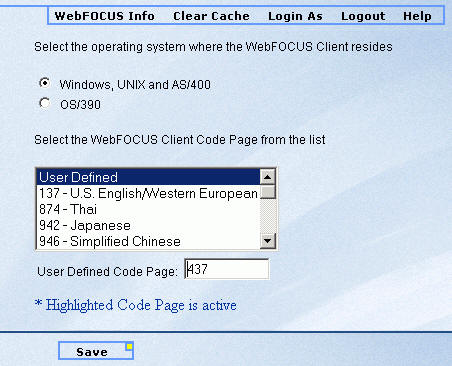Choose 946 - Simplified Chinese code page

(148, 241)
